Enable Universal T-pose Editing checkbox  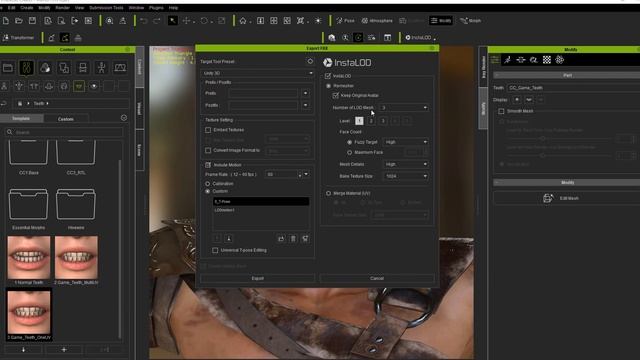point(215,250)
